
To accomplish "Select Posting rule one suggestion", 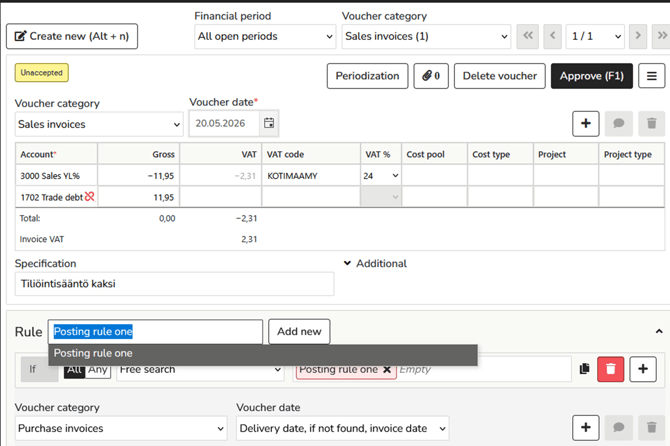I will click(263, 354).
